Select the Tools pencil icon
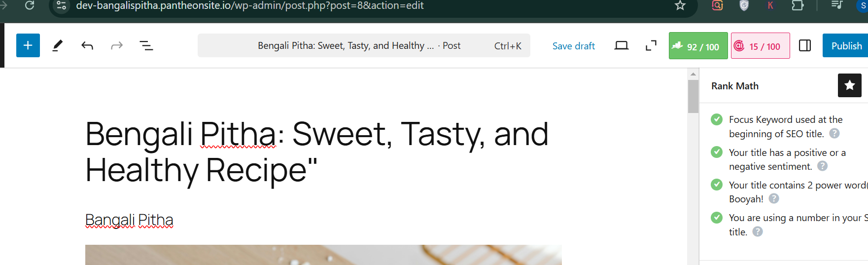Screen dimensions: 868x265 pyautogui.click(x=58, y=46)
